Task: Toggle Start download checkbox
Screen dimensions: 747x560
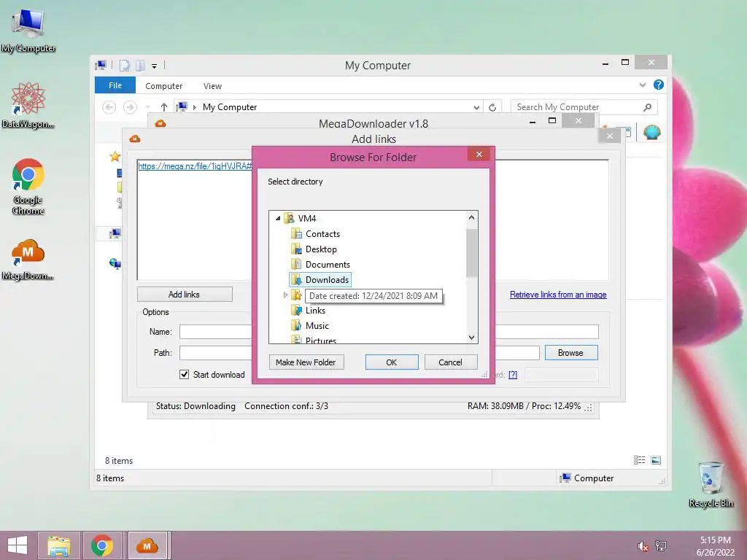Action: [x=185, y=374]
